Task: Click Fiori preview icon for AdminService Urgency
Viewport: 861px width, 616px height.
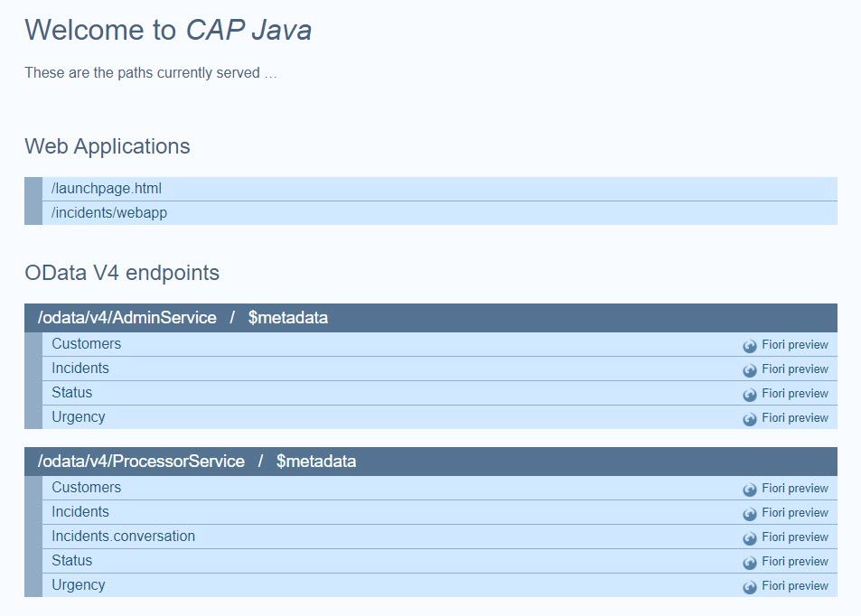Action: 750,419
